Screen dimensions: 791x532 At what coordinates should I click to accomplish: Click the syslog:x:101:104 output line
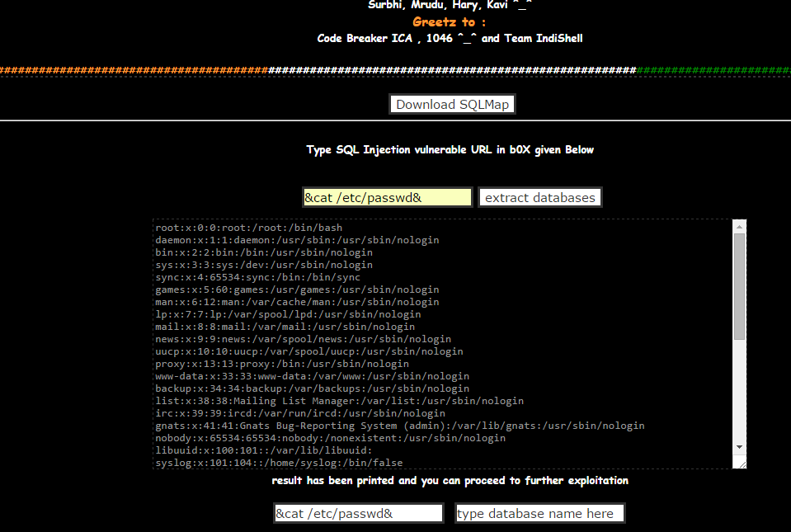tap(279, 463)
